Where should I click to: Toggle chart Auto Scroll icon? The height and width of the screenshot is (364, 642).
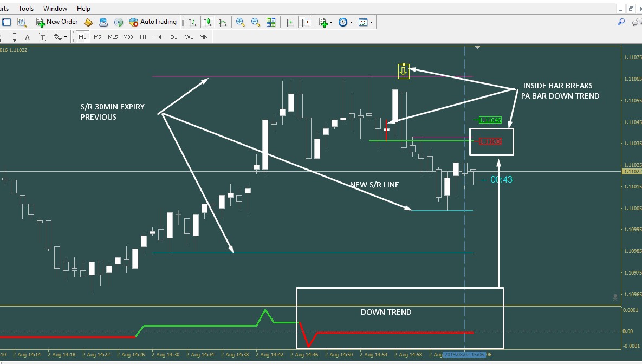289,22
